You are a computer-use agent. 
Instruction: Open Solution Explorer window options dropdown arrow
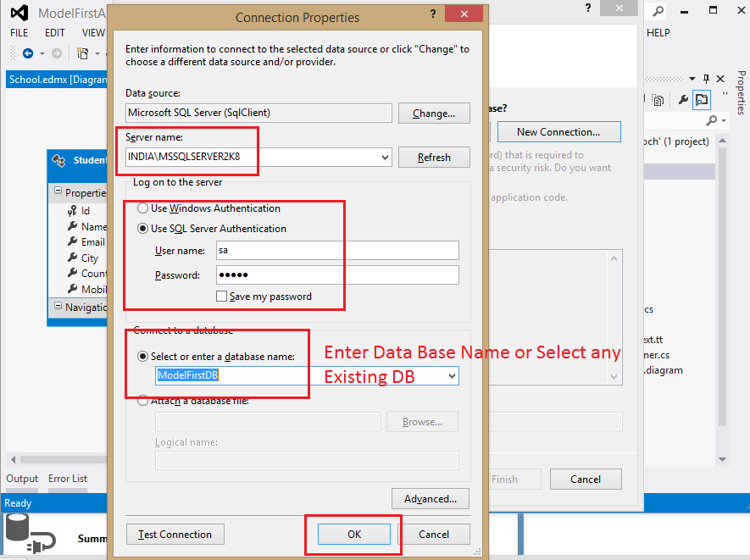[692, 79]
